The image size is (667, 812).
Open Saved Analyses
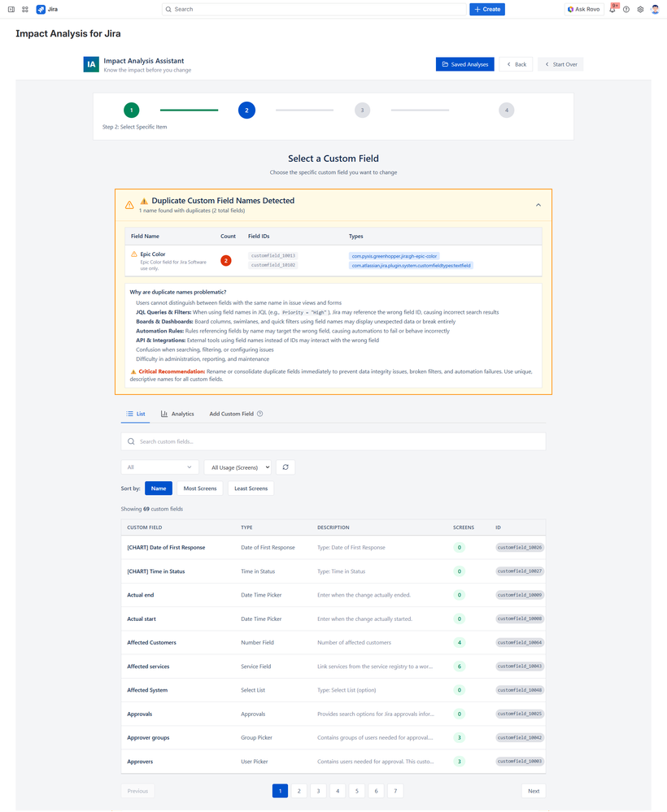[x=464, y=63]
